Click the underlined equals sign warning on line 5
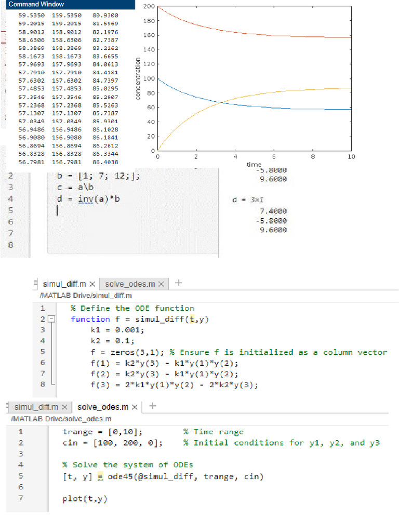 100,477
